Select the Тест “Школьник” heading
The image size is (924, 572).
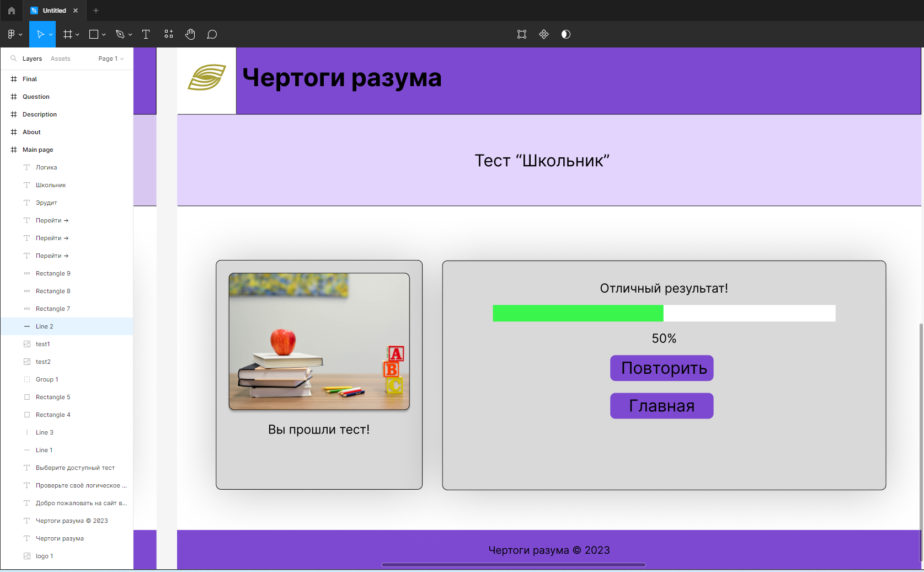pyautogui.click(x=542, y=161)
